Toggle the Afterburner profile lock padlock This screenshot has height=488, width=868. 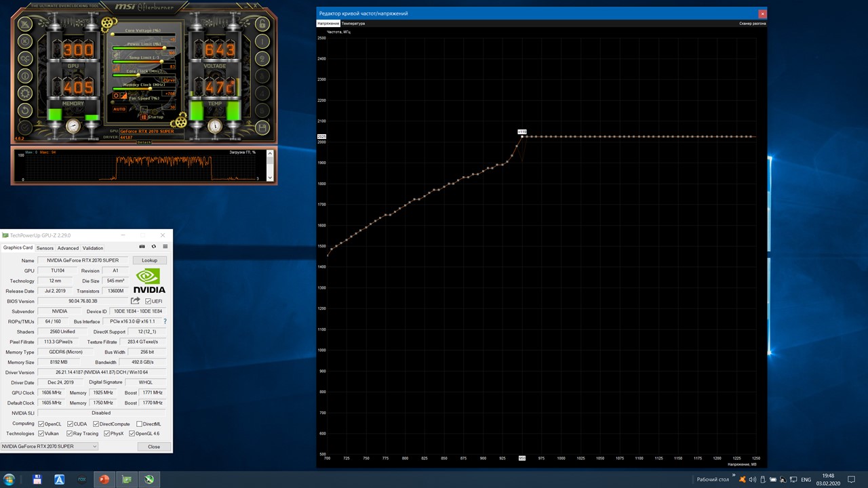tap(262, 23)
